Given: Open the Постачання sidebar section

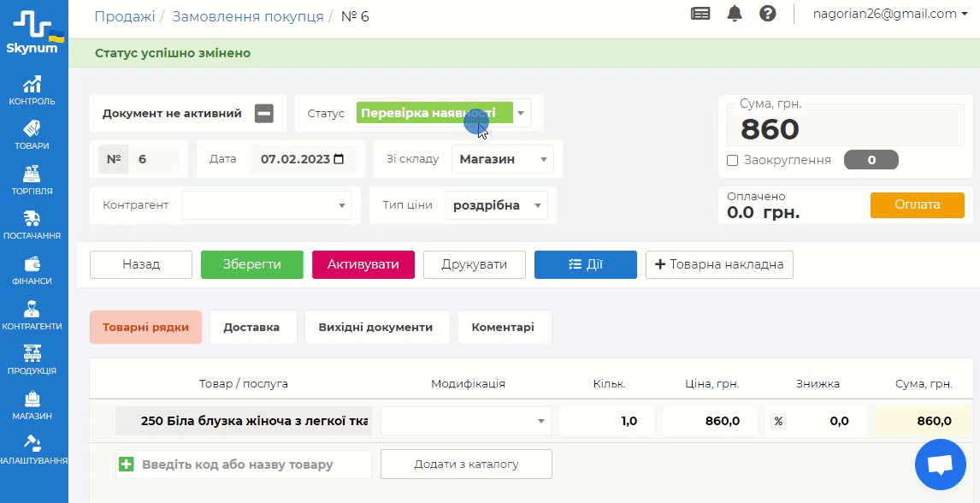Looking at the screenshot, I should tap(32, 226).
